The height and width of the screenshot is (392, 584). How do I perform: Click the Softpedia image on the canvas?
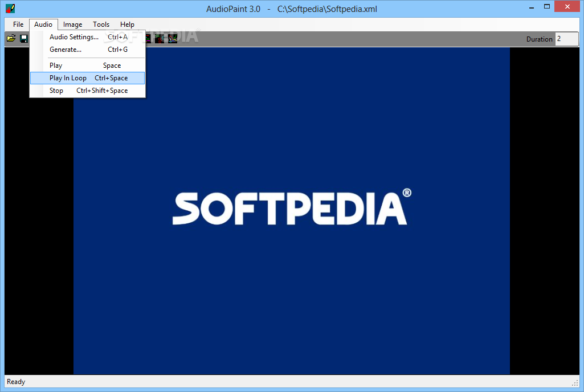[292, 211]
